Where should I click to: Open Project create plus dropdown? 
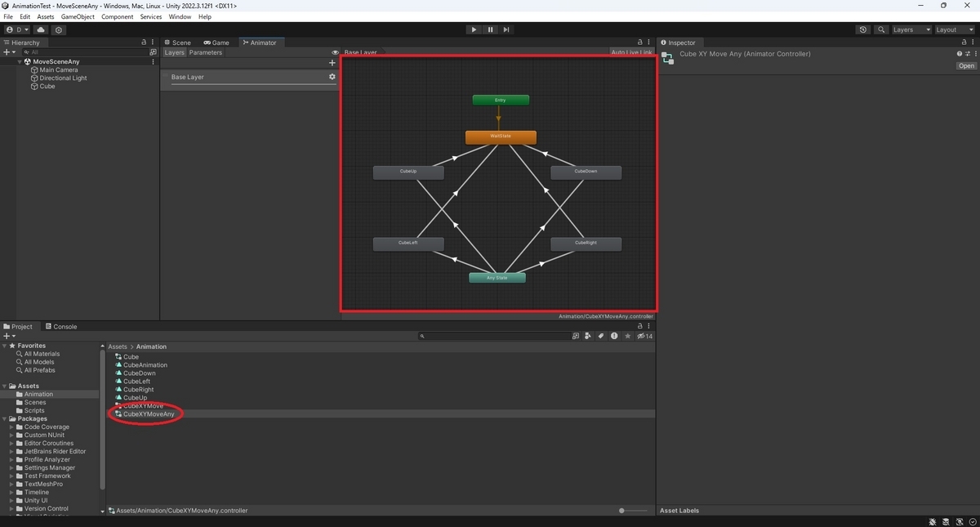click(x=9, y=336)
